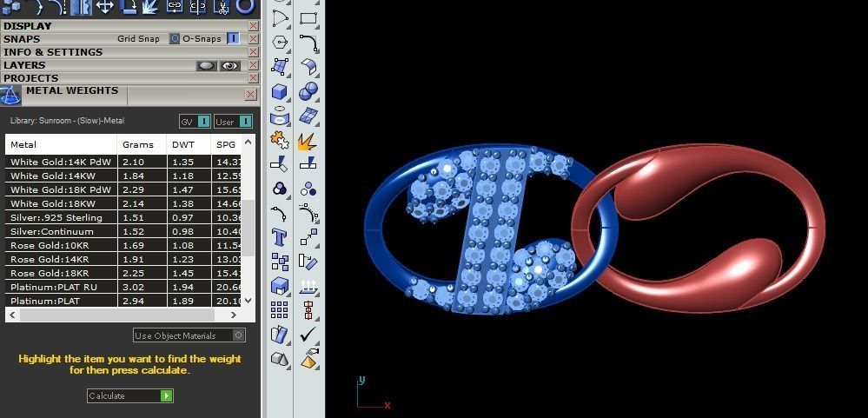Select the Silver:.925 Sterling row
This screenshot has width=868, height=418.
point(123,217)
